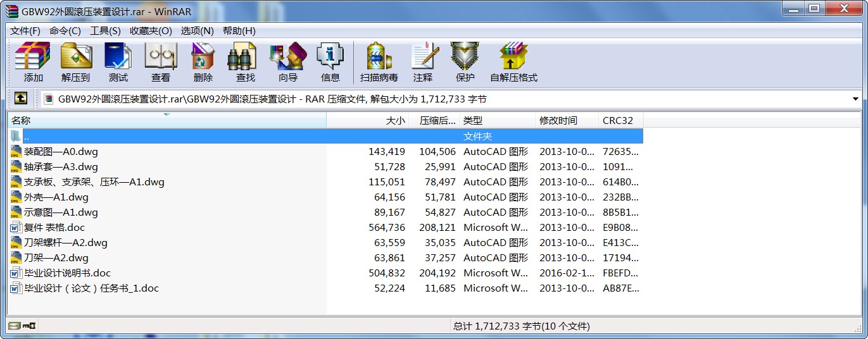This screenshot has width=868, height=339.
Task: Select the file name 装配图—A0.dwg
Action: click(61, 152)
